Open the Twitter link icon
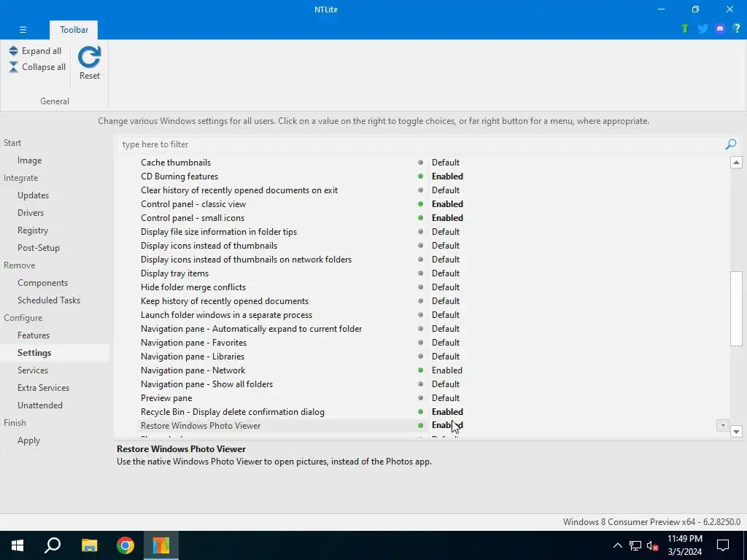Screen dimensions: 747x560 [703, 28]
